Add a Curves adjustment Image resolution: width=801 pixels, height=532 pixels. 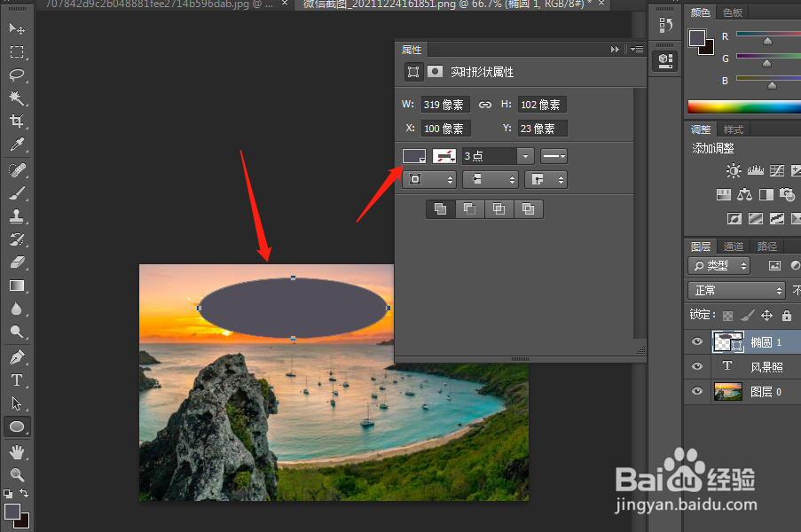pyautogui.click(x=777, y=170)
